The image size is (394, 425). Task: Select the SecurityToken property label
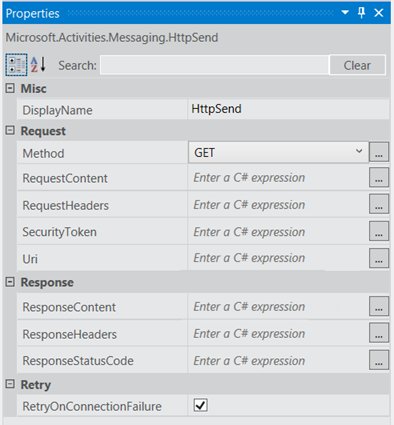tap(60, 232)
